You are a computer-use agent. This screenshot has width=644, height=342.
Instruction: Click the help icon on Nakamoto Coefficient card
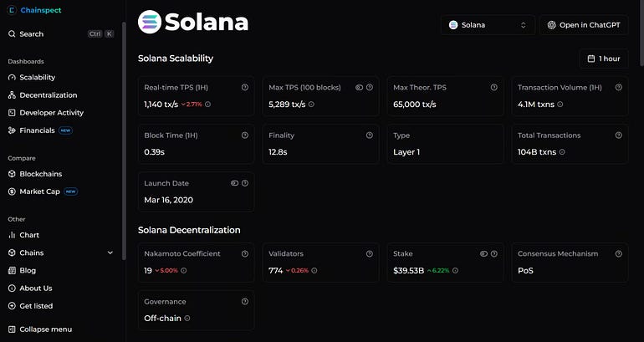(245, 253)
